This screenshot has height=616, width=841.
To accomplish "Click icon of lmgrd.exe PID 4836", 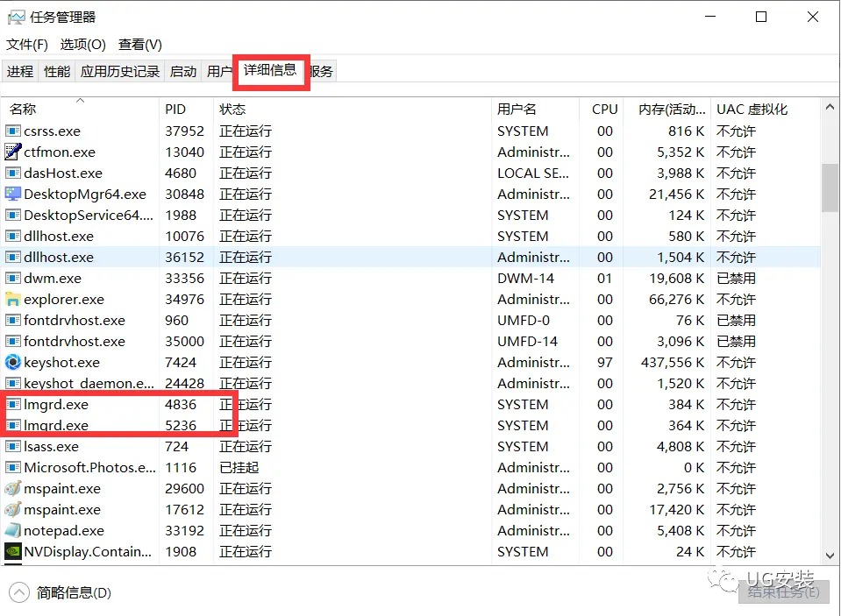I will pyautogui.click(x=13, y=404).
